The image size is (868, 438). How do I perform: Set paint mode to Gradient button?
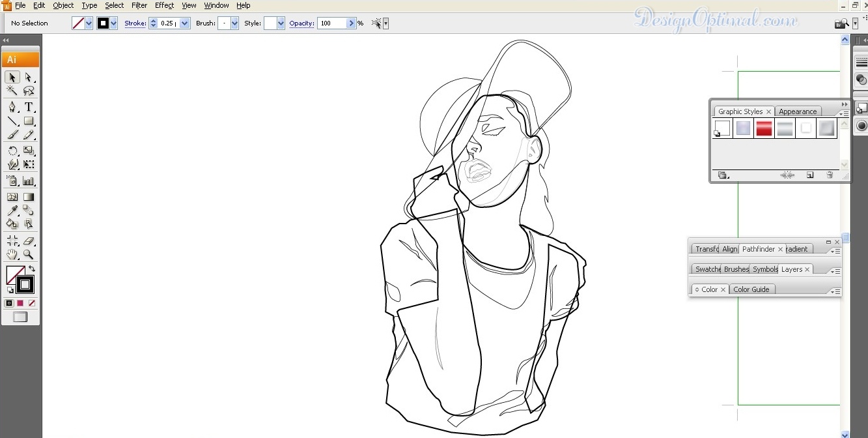tap(20, 303)
